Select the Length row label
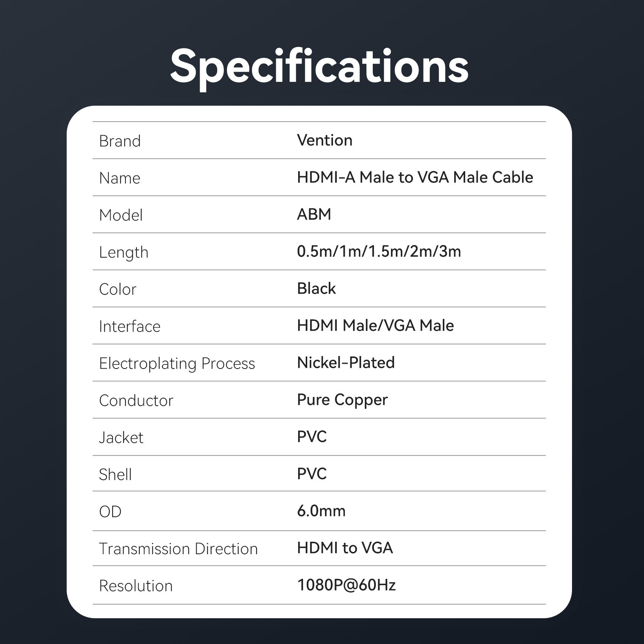 pos(123,252)
